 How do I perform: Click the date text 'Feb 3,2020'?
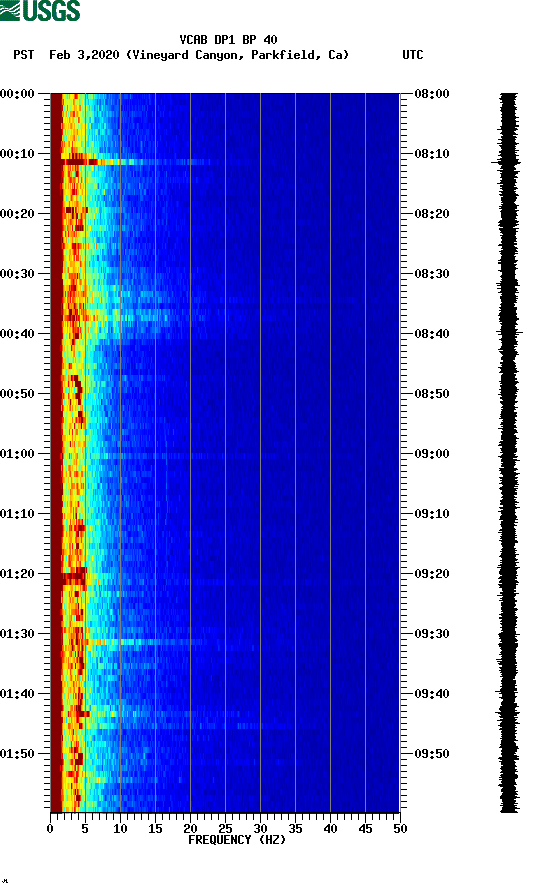(x=84, y=55)
